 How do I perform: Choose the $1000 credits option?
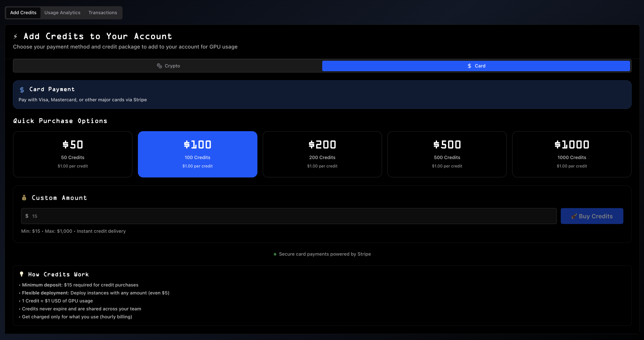click(572, 154)
